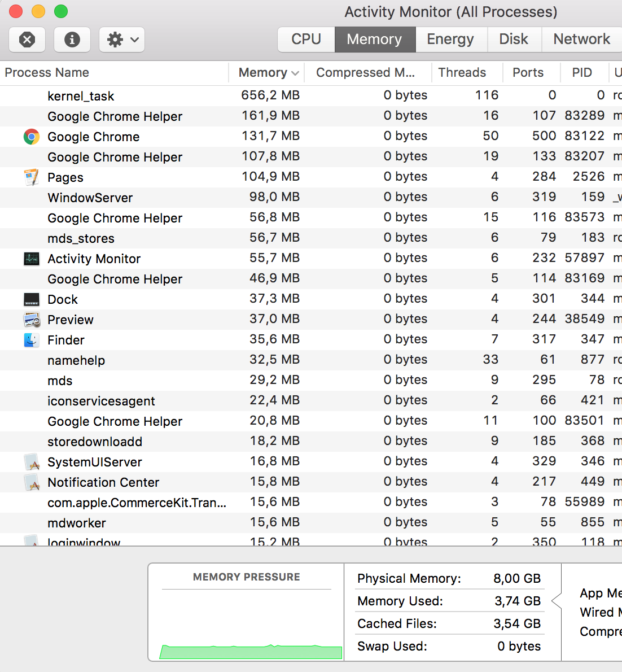
Task: Select Google Chrome Helper using 20,8 MB
Action: [115, 422]
